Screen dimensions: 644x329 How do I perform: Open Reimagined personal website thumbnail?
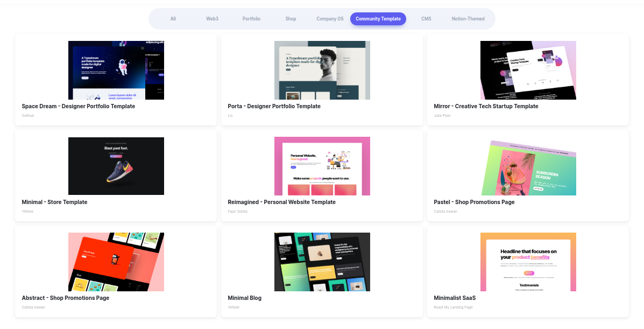click(x=322, y=166)
